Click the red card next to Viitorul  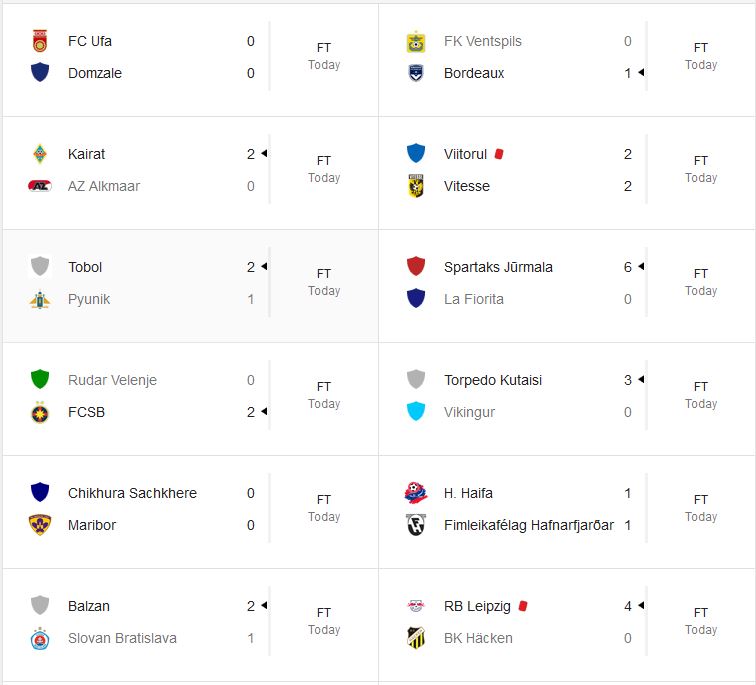coord(499,154)
